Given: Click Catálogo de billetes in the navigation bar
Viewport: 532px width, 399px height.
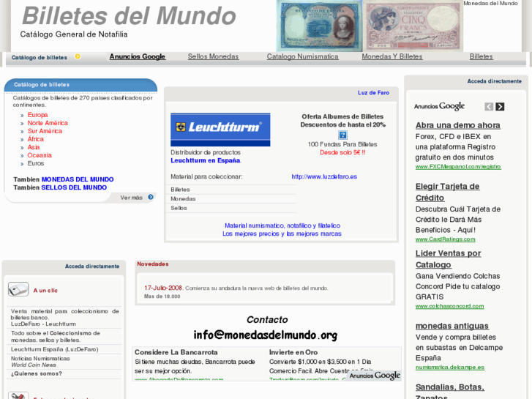Looking at the screenshot, I should [40, 57].
